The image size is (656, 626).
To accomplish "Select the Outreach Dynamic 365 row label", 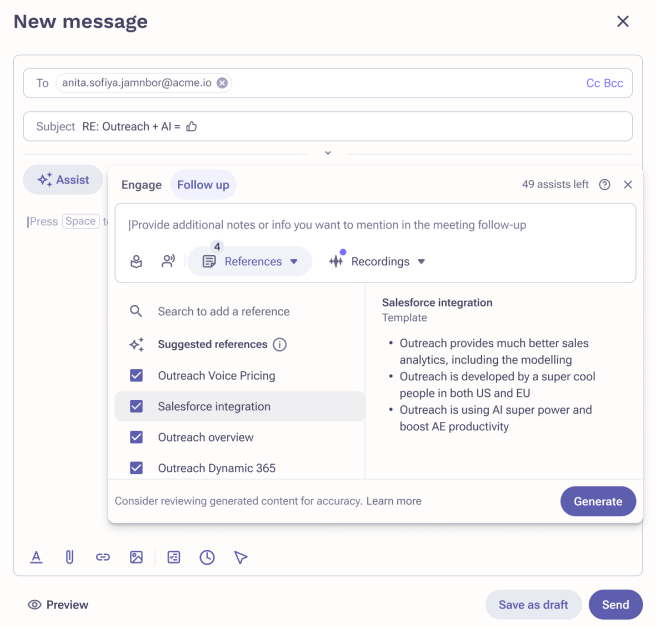I will 217,468.
